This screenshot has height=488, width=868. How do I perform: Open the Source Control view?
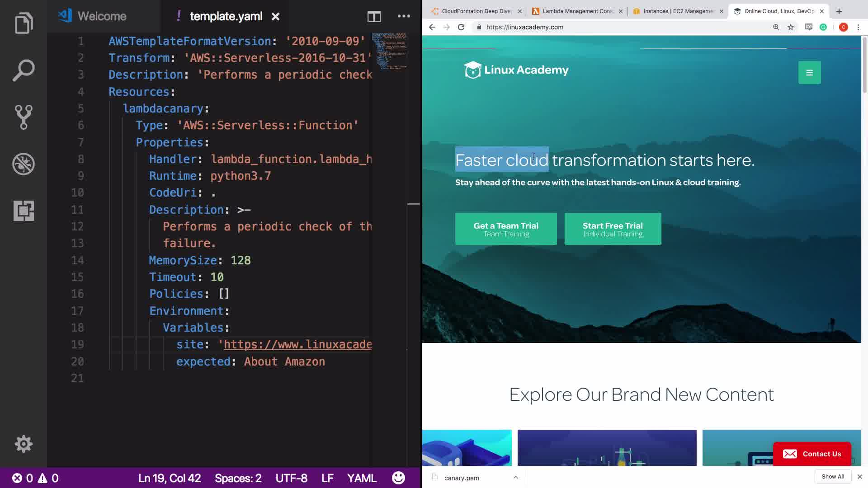point(24,117)
